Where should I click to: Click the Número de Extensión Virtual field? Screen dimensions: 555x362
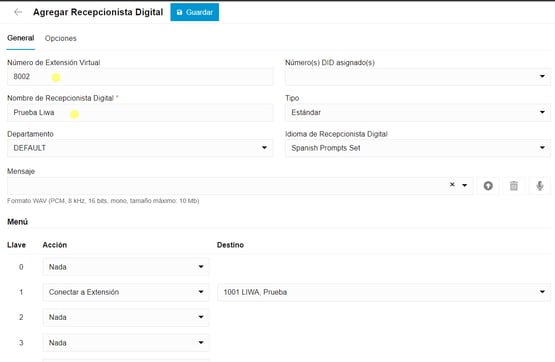[140, 76]
